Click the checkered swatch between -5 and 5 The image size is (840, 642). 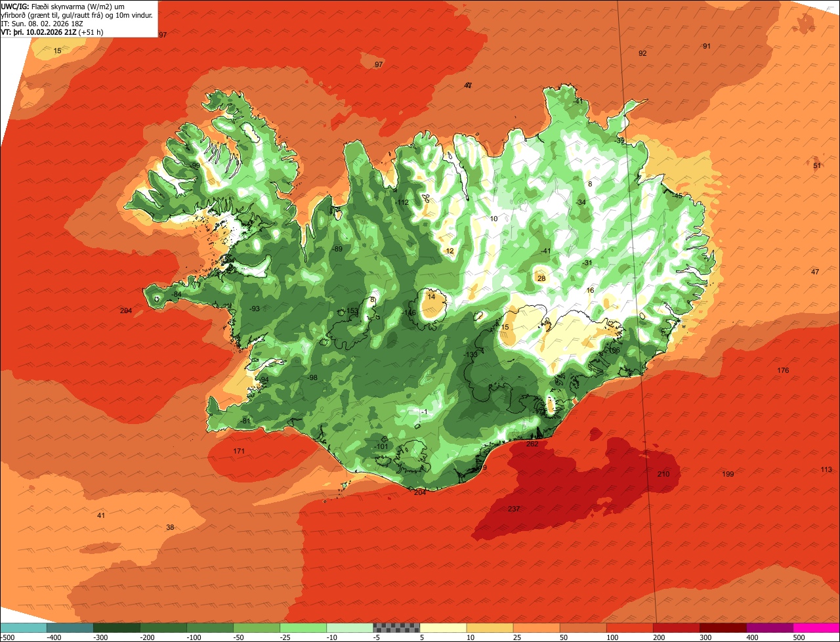coord(396,628)
